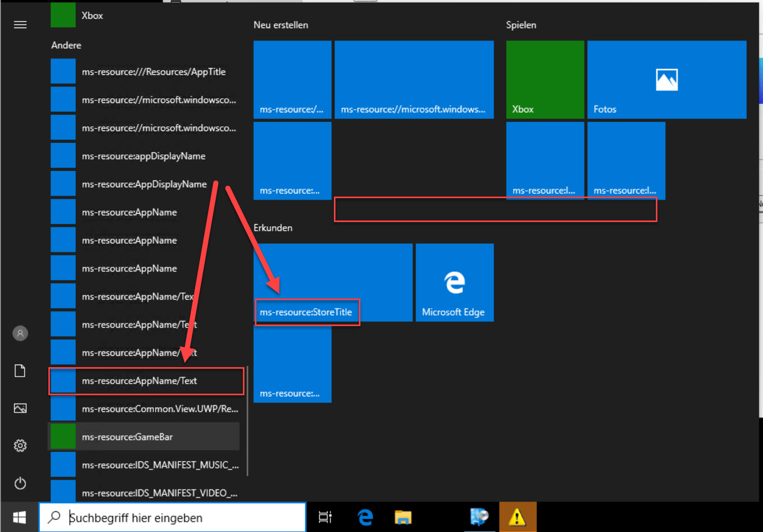Open Documents icon in Start sidebar
763x532 pixels.
click(20, 371)
